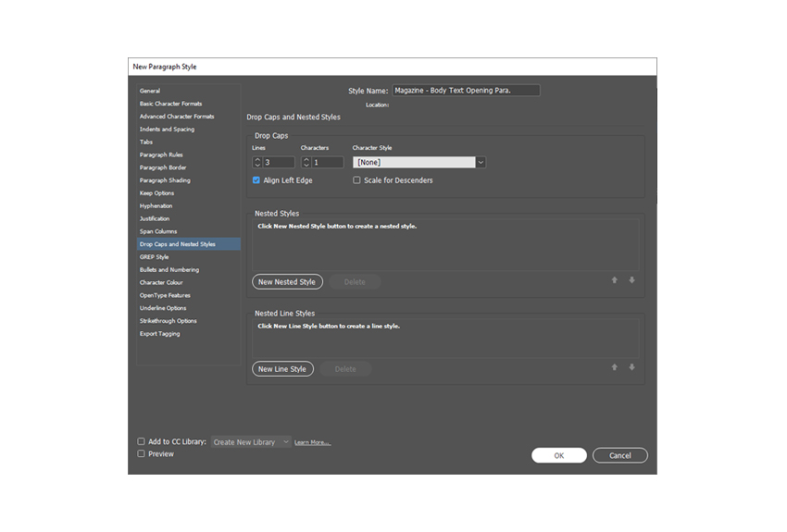The image size is (787, 532).
Task: Enable Add to CC Library checkbox
Action: point(141,441)
